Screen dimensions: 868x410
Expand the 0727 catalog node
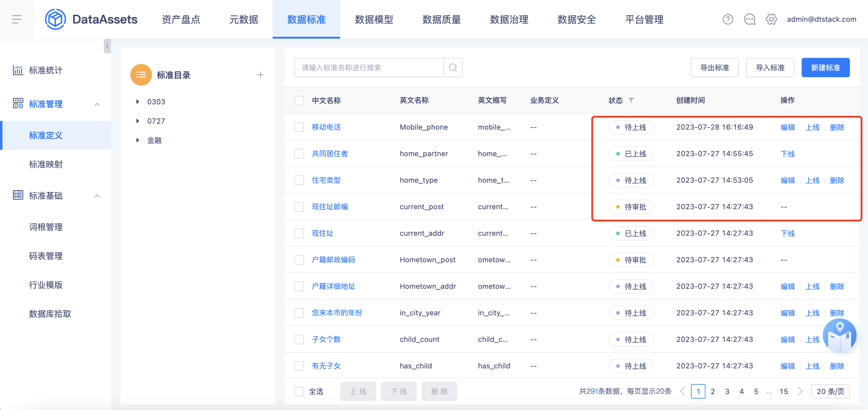point(138,121)
